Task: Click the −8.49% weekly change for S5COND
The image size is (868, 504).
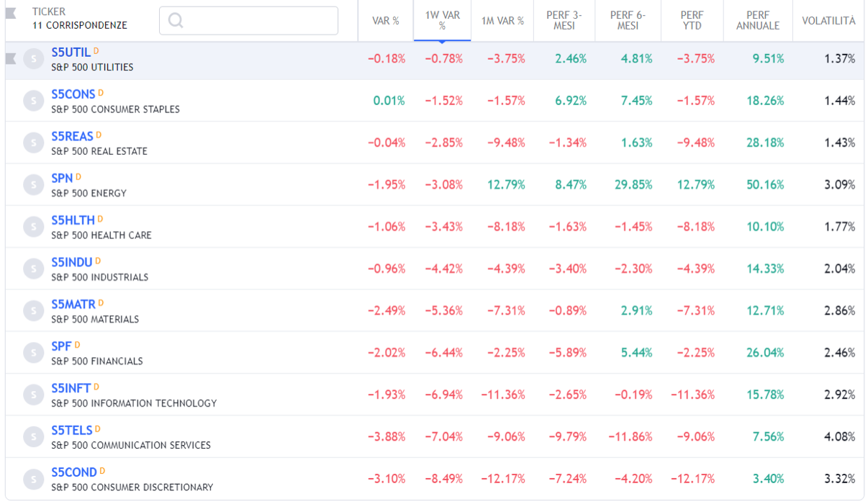Action: 444,479
